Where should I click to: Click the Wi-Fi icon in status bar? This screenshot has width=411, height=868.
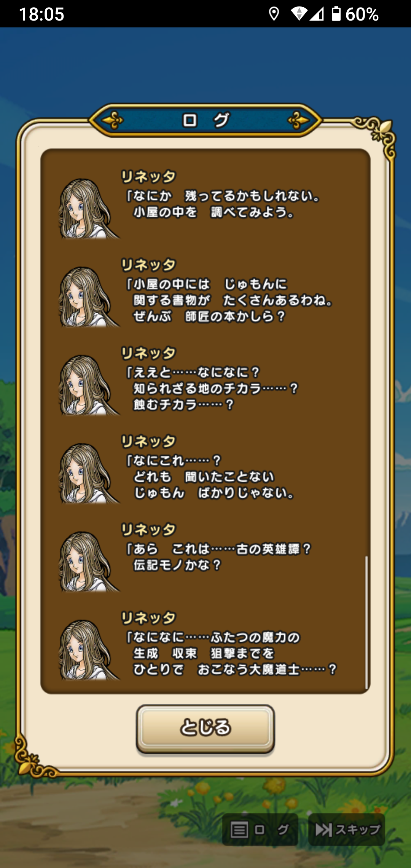point(299,14)
